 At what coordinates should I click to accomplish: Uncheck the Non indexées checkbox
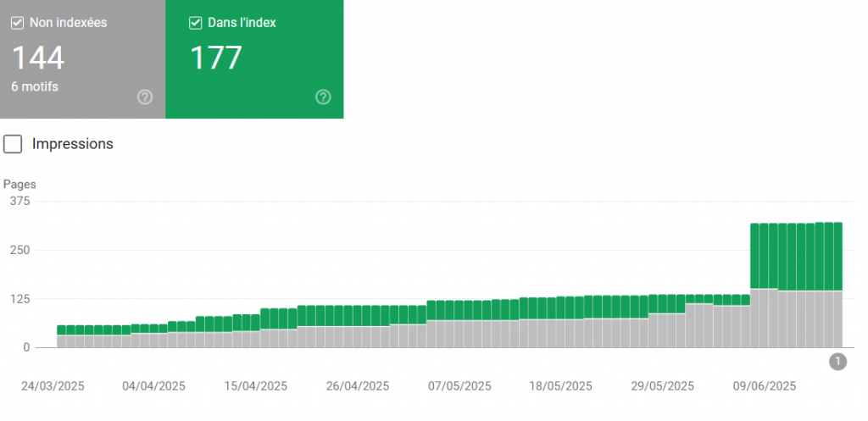click(17, 23)
